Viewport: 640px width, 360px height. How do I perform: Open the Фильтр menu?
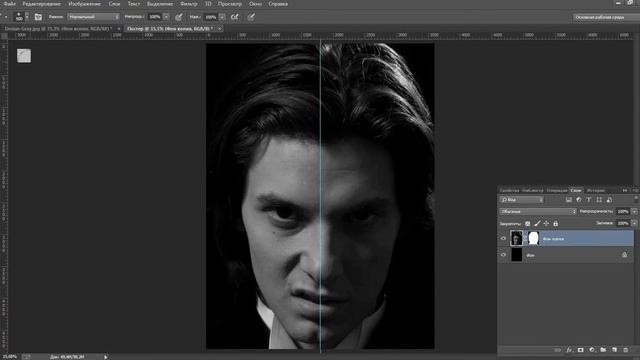pos(189,4)
